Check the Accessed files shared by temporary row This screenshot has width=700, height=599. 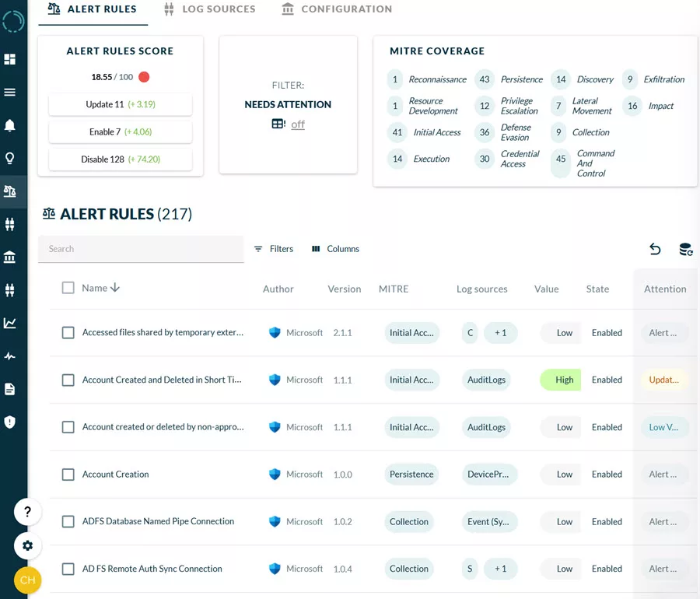[68, 332]
